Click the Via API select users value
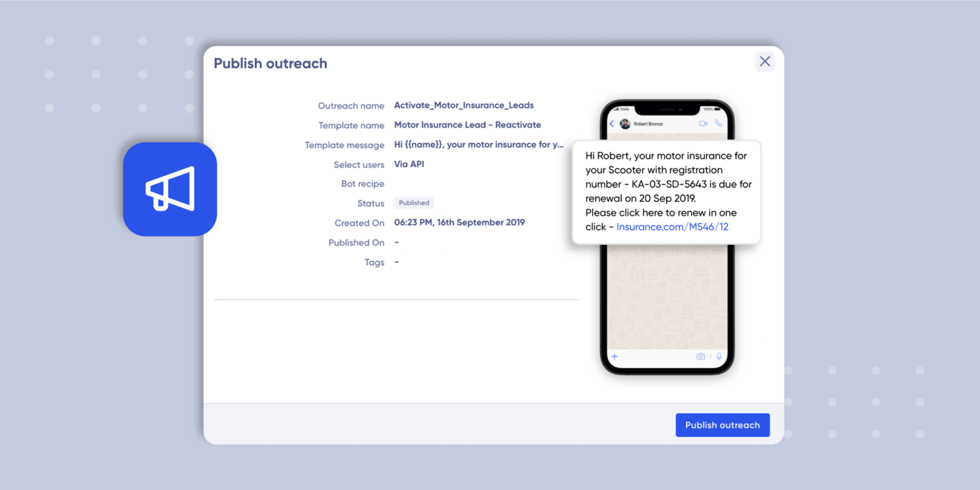980x490 pixels. tap(408, 164)
